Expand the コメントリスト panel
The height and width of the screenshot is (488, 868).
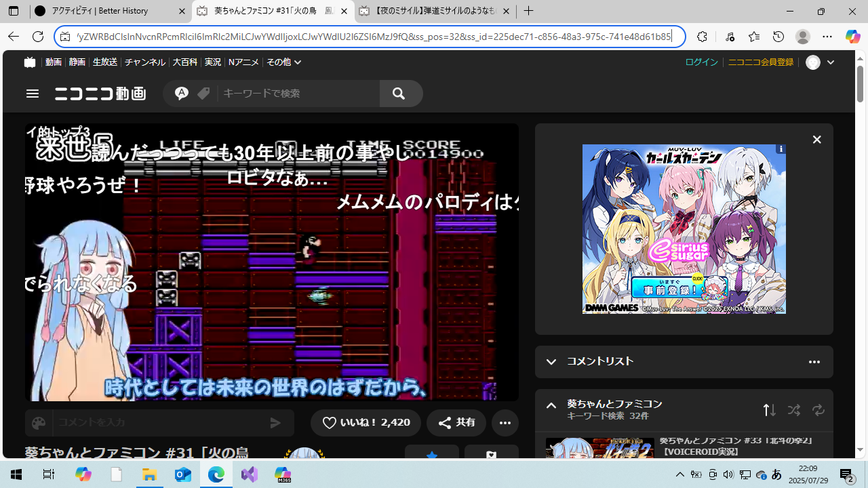click(551, 362)
